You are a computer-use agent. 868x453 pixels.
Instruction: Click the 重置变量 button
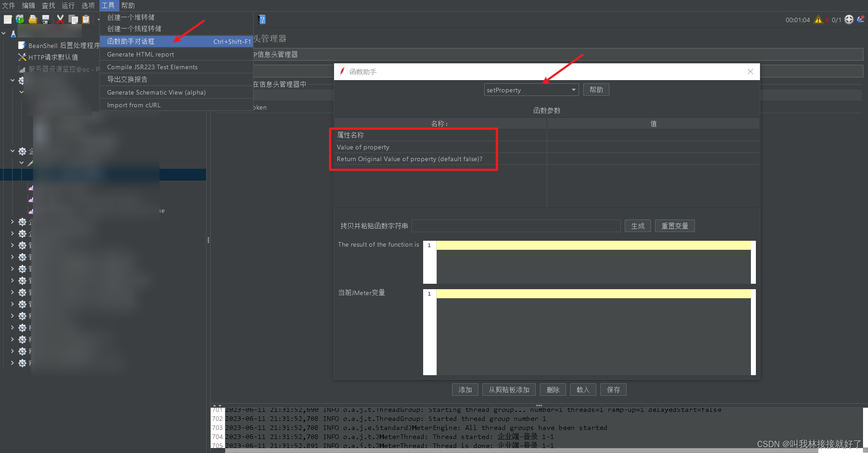click(x=675, y=226)
